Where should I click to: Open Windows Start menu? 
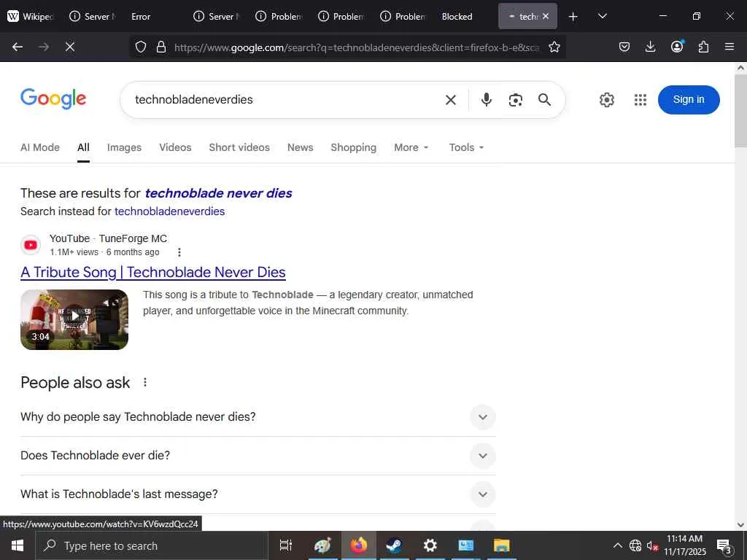[18, 545]
